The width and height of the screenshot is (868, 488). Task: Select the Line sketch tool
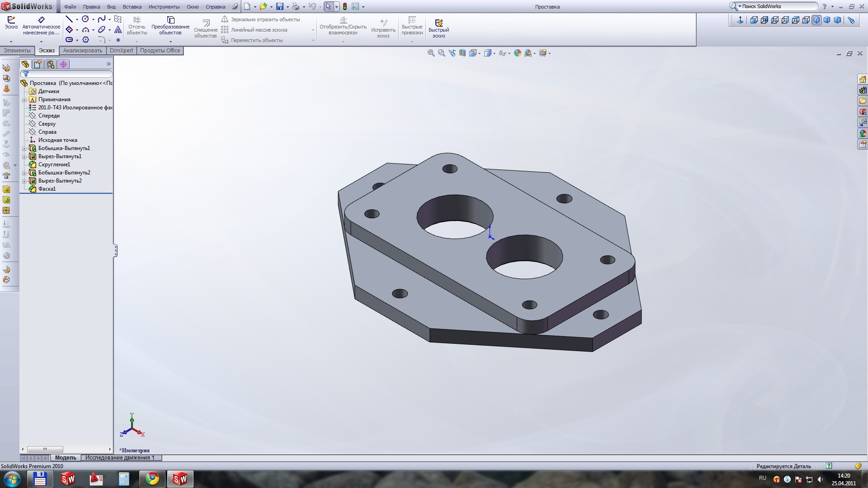tap(69, 19)
